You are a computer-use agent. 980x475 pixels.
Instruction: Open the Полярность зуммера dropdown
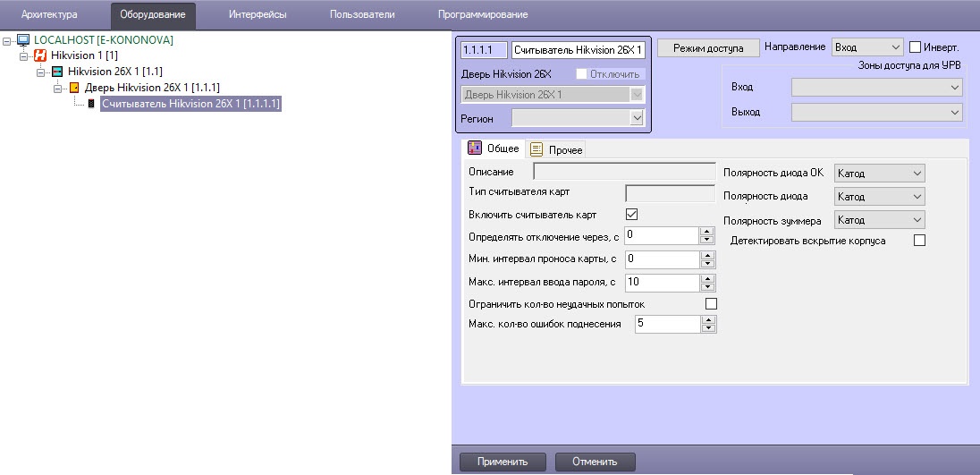tap(879, 219)
